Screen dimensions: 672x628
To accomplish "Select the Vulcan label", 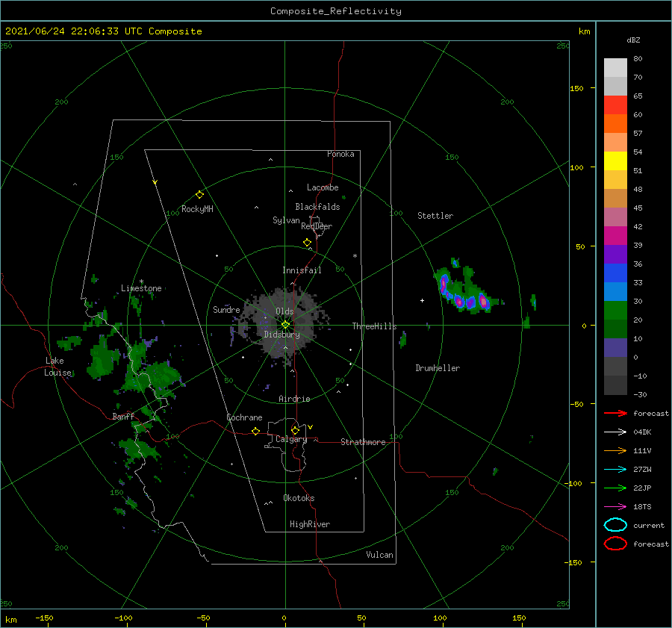I will (380, 555).
